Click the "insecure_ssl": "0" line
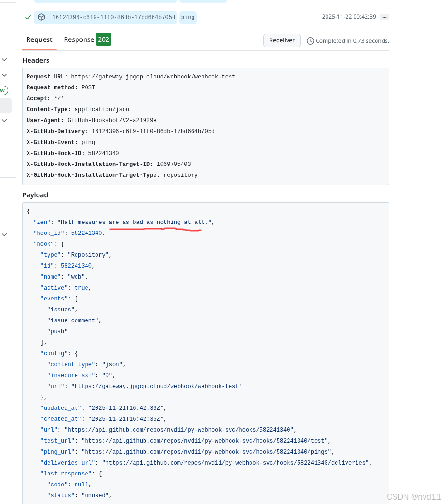 [81, 375]
